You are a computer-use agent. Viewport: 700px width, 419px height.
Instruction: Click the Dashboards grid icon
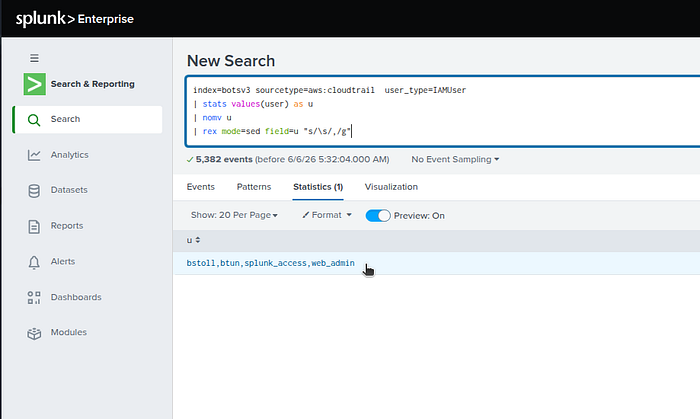tap(34, 298)
